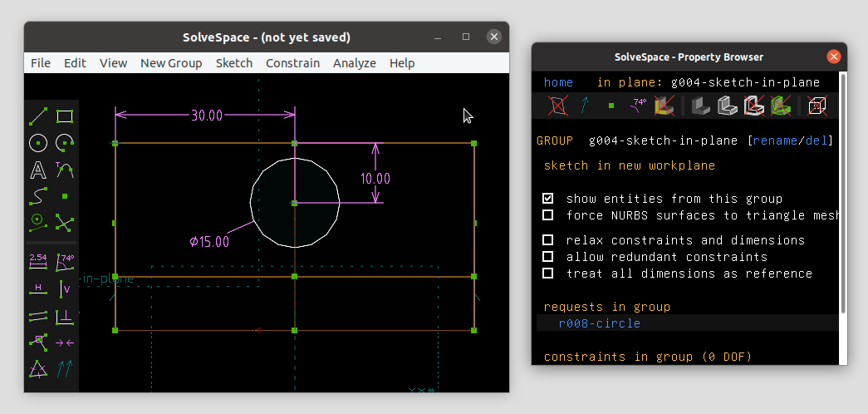Select the r008-circle request

point(600,323)
